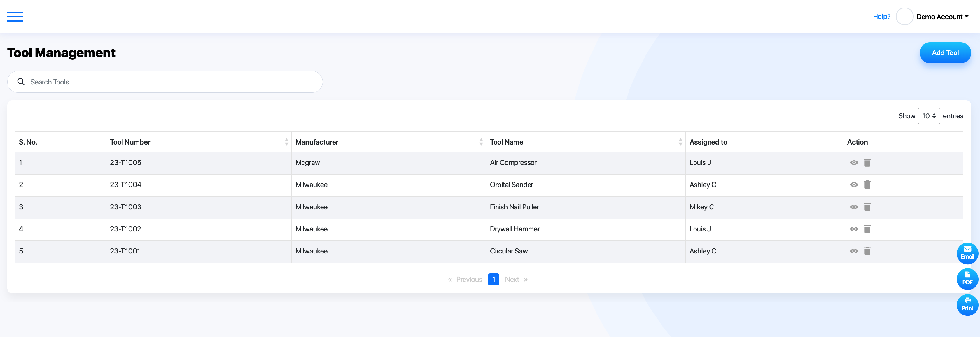Go to Previous page
The height and width of the screenshot is (337, 980).
[x=465, y=280]
